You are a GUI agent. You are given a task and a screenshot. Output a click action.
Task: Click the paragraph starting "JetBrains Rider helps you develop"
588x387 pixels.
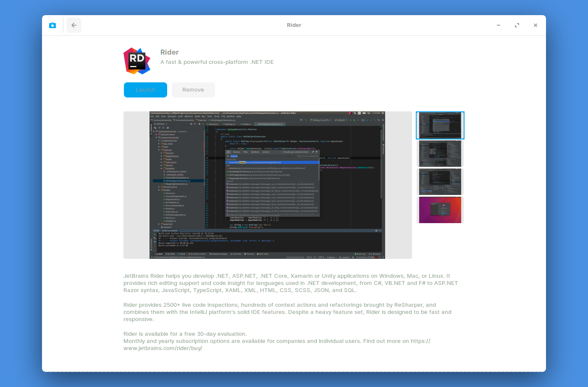[291, 283]
